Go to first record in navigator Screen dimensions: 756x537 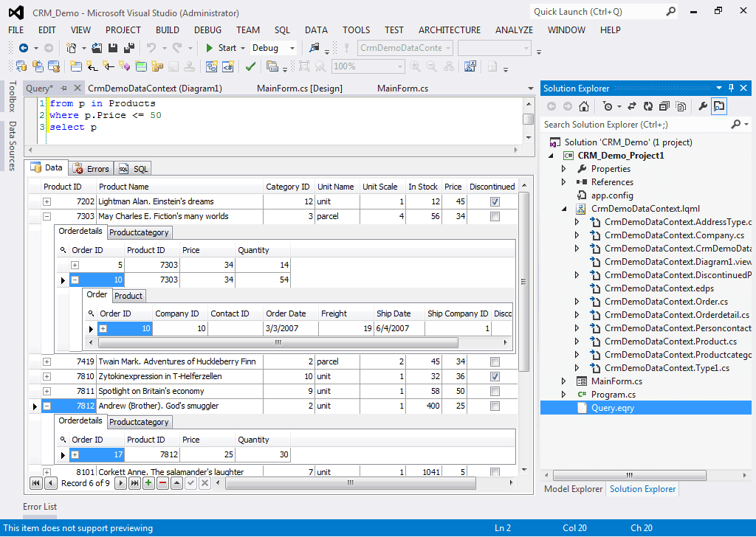click(36, 483)
